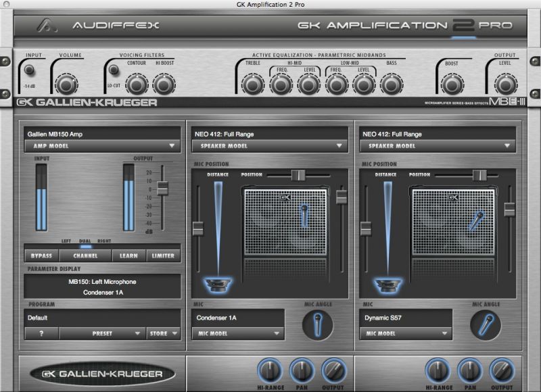Select the Left channel option
This screenshot has width=541, height=392.
point(66,241)
